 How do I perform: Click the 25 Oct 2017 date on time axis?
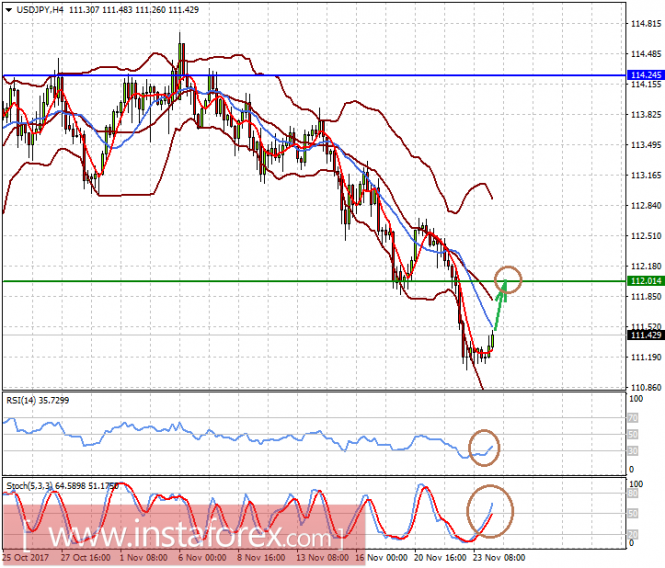25,558
